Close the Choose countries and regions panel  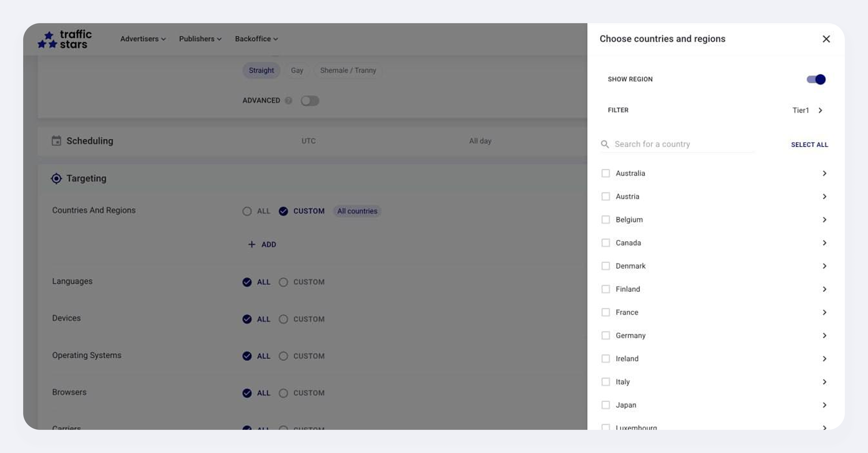point(826,39)
